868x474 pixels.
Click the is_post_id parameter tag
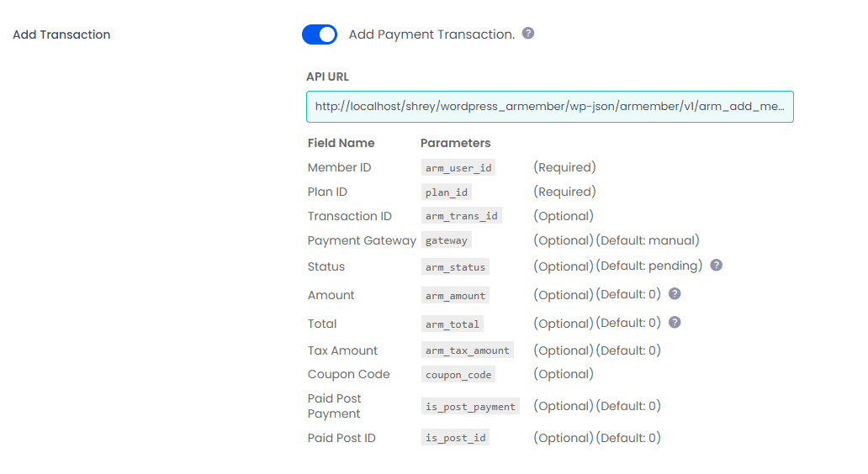[x=456, y=438]
